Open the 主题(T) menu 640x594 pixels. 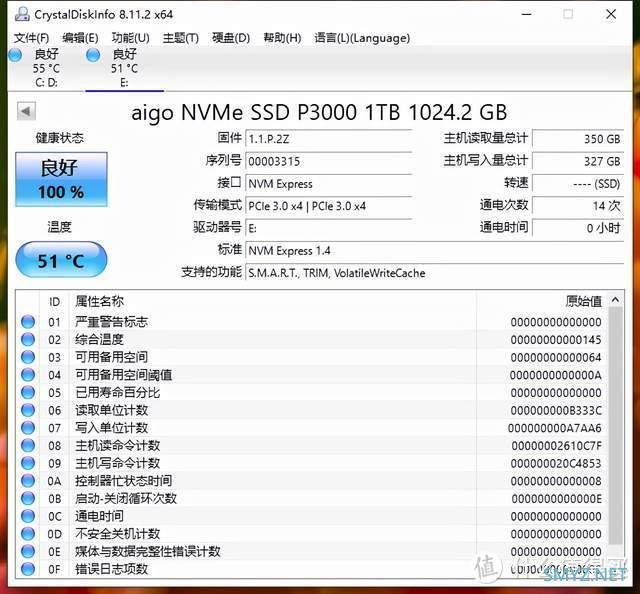pos(181,38)
